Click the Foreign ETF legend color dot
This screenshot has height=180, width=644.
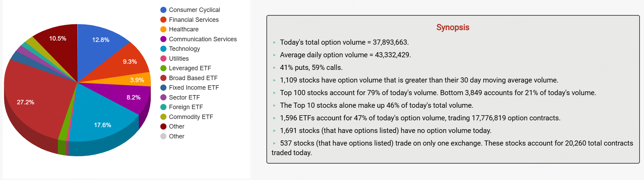tap(163, 107)
